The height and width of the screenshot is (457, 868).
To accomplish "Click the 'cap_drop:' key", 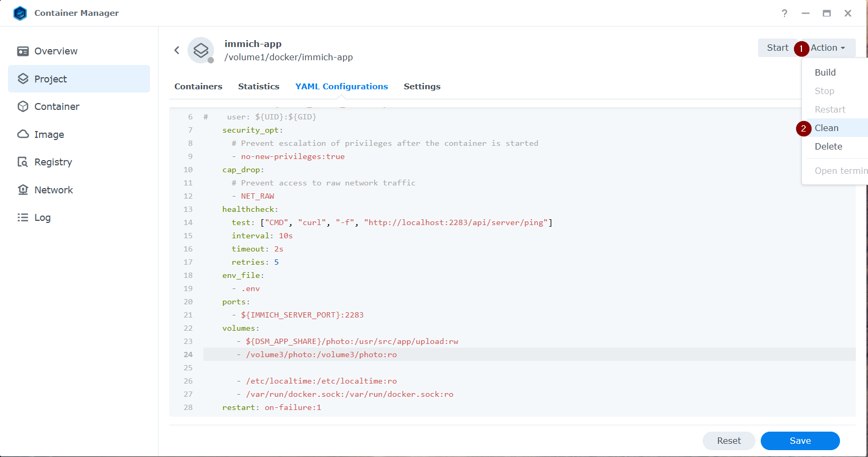I will point(243,170).
